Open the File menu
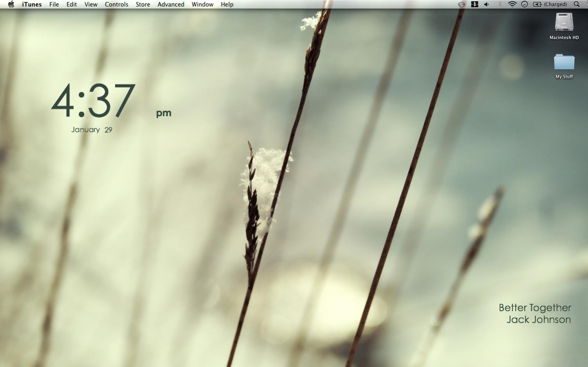 click(54, 4)
